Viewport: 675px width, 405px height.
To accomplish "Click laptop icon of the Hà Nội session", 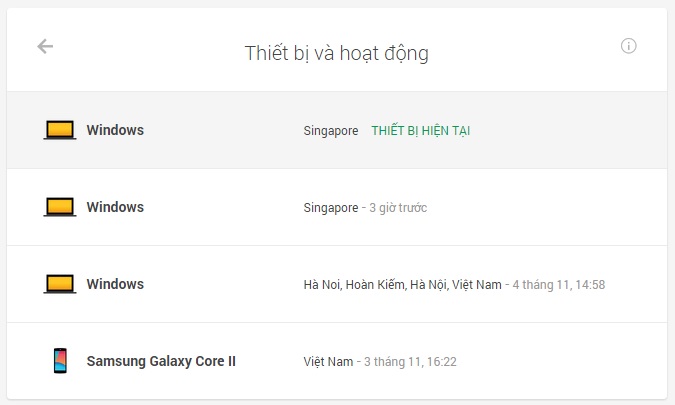I will [60, 284].
